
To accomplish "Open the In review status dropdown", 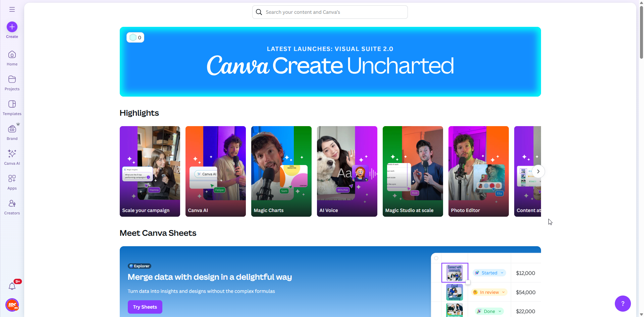I will coord(489,292).
